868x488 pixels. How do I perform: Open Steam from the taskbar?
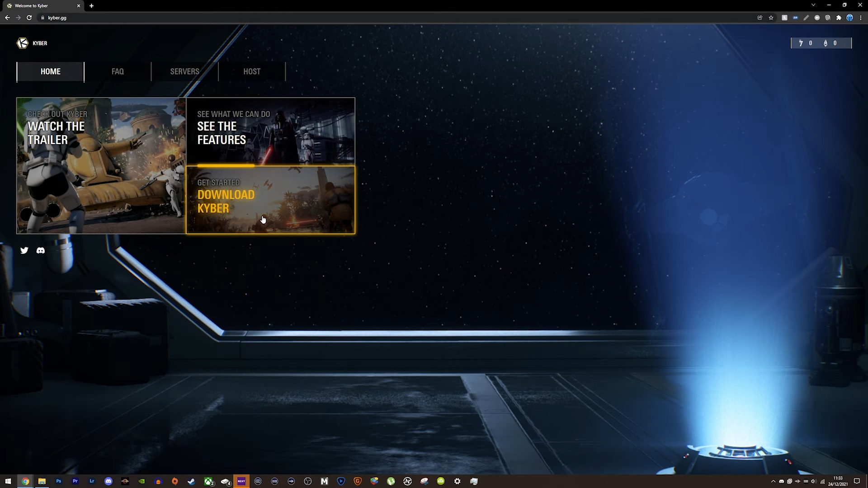191,481
